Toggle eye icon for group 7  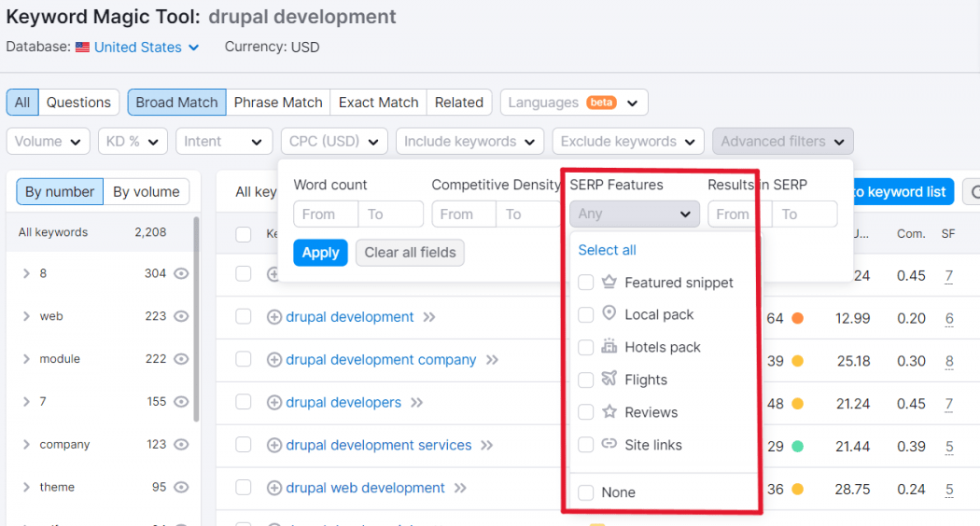(x=181, y=402)
